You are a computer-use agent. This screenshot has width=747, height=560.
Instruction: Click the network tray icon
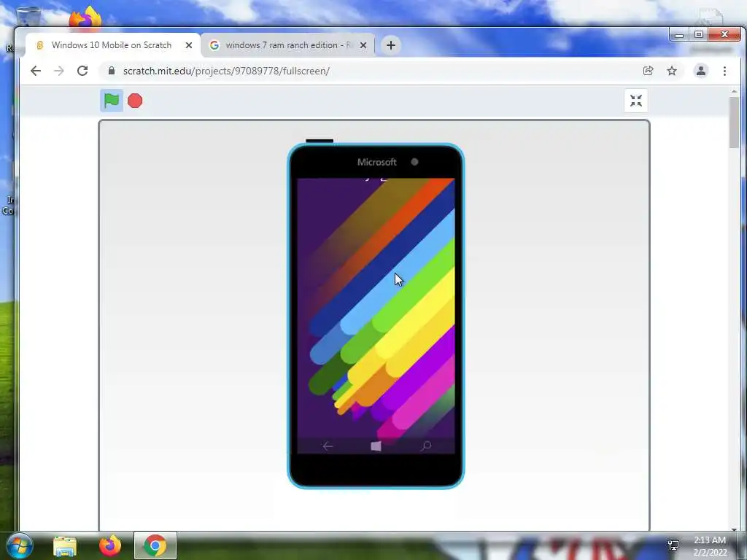[673, 545]
